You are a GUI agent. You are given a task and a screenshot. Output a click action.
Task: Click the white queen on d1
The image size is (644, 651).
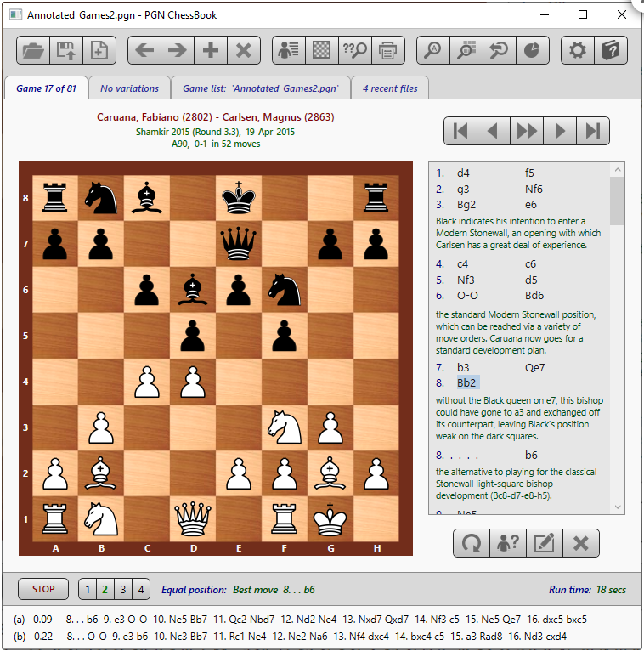click(193, 519)
